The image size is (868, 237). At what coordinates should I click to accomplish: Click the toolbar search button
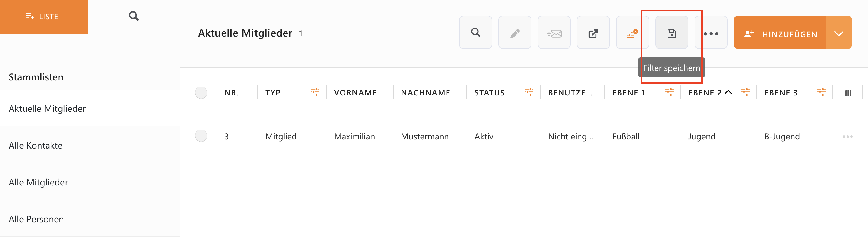pos(475,33)
